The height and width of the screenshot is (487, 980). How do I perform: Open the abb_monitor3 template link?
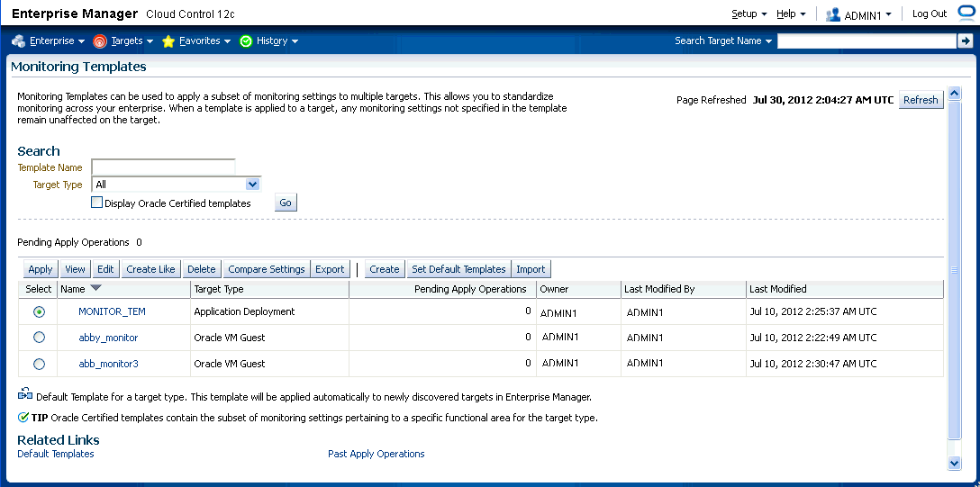pos(108,364)
